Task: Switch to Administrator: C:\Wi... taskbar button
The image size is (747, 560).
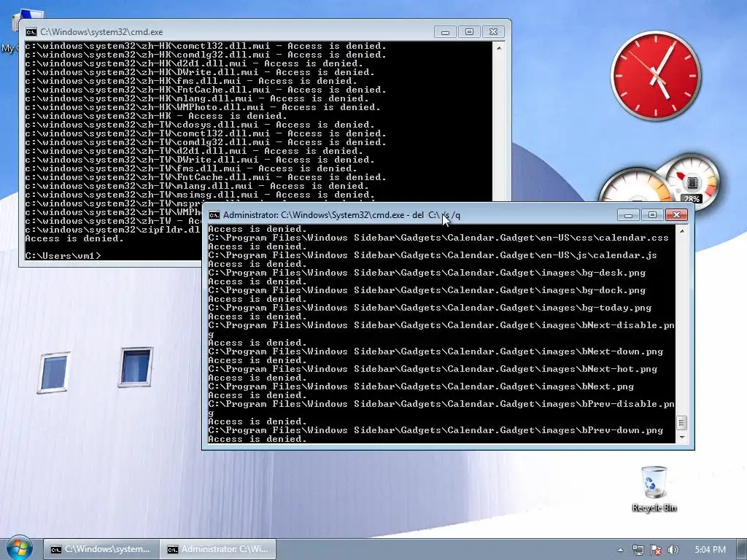Action: (217, 549)
